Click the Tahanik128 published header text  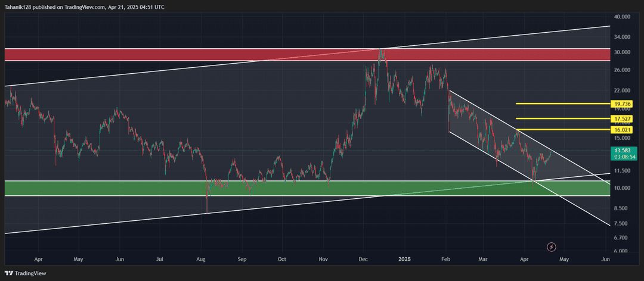coord(84,7)
